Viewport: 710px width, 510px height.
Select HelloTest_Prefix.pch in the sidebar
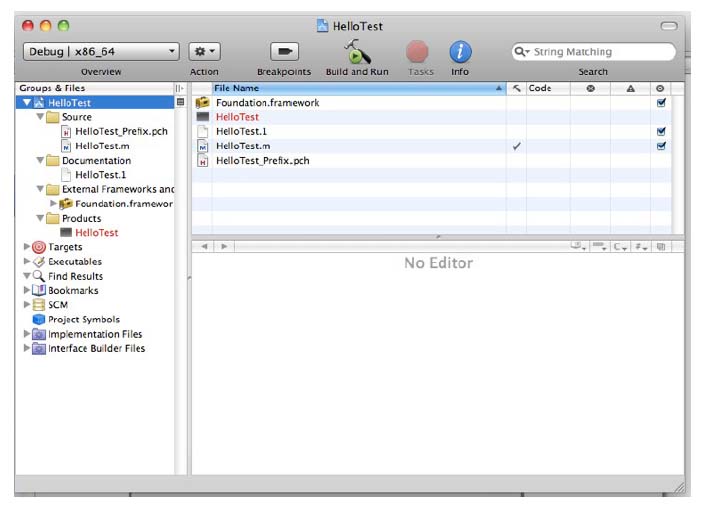pyautogui.click(x=121, y=131)
